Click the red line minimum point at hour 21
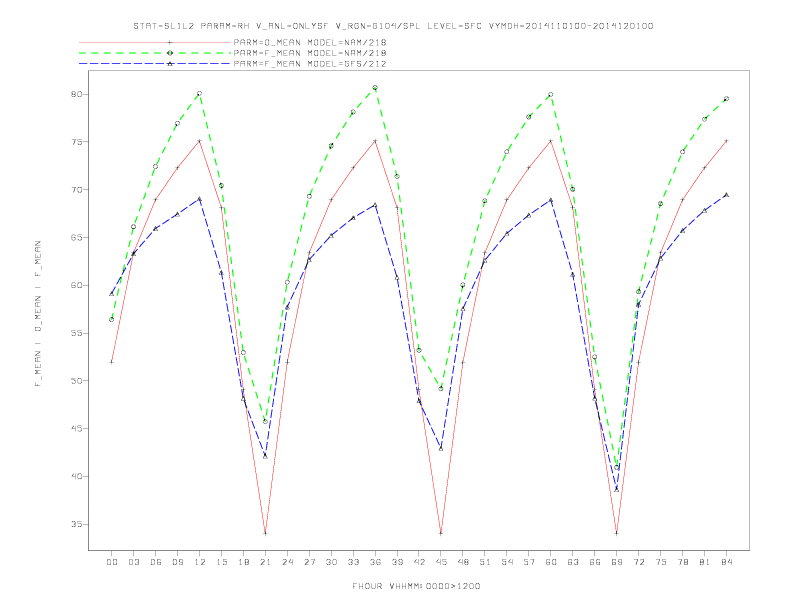The width and height of the screenshot is (792, 612). coord(265,533)
